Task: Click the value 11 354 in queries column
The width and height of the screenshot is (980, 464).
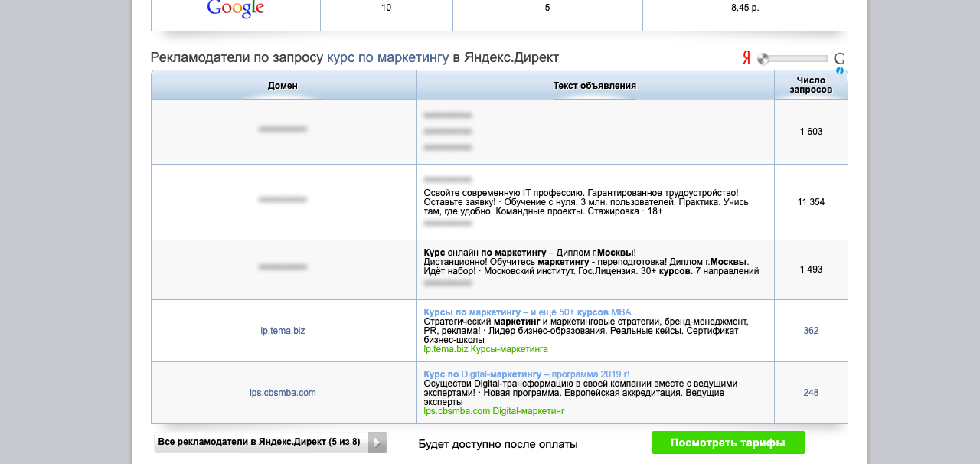Action: point(811,202)
